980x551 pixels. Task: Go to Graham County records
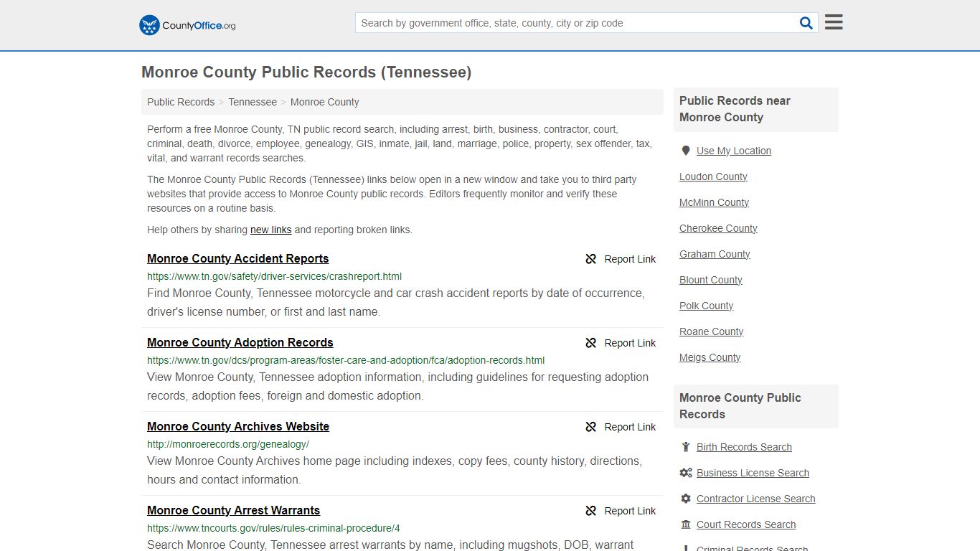point(715,254)
